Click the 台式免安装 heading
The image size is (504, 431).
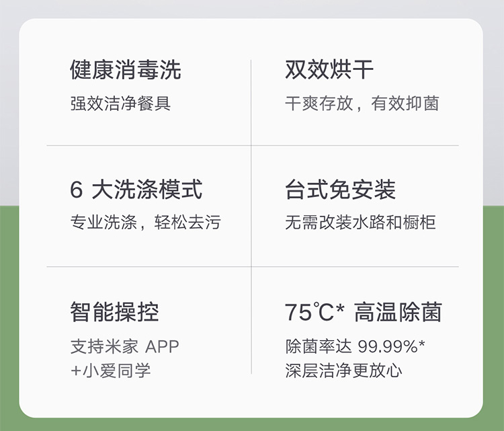coord(341,190)
